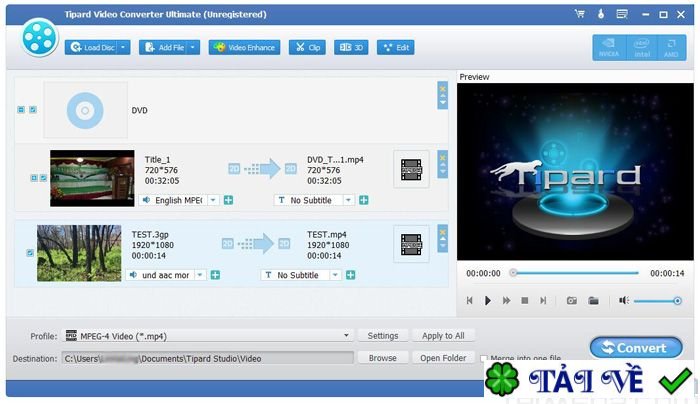
Task: Click the Apply to All button
Action: pyautogui.click(x=443, y=336)
